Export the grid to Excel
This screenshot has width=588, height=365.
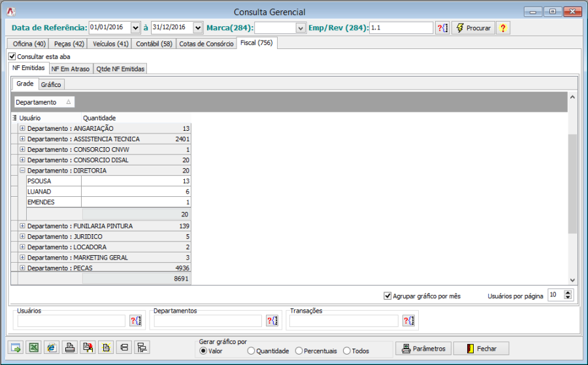point(34,348)
